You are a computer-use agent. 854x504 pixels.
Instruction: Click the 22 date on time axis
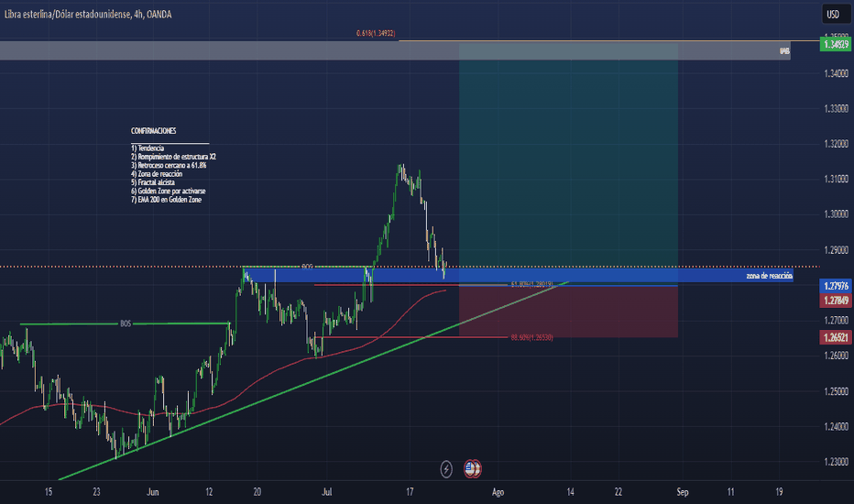point(619,492)
